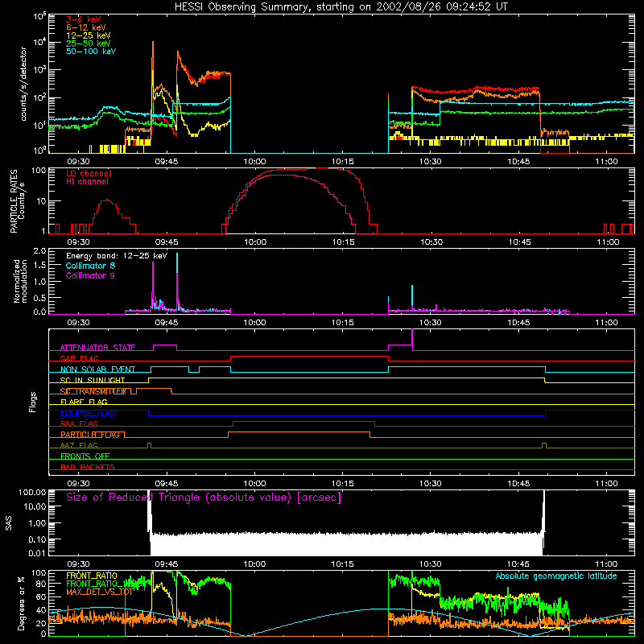The width and height of the screenshot is (644, 644).
Task: Click the SC_TRANSMITTER flag label
Action: pyautogui.click(x=93, y=391)
